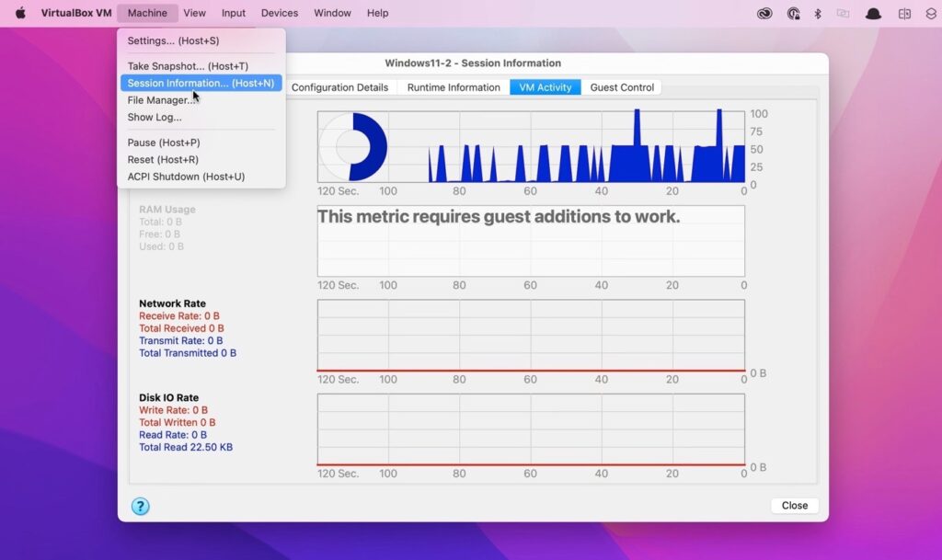Image resolution: width=942 pixels, height=560 pixels.
Task: Select the VM Activity tab
Action: coord(545,87)
